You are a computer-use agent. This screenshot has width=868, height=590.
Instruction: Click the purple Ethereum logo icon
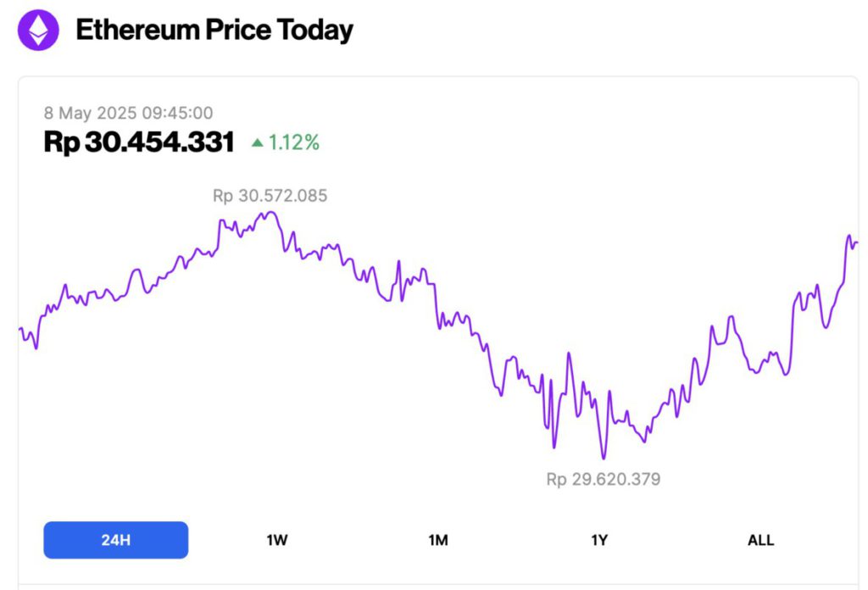click(x=39, y=31)
